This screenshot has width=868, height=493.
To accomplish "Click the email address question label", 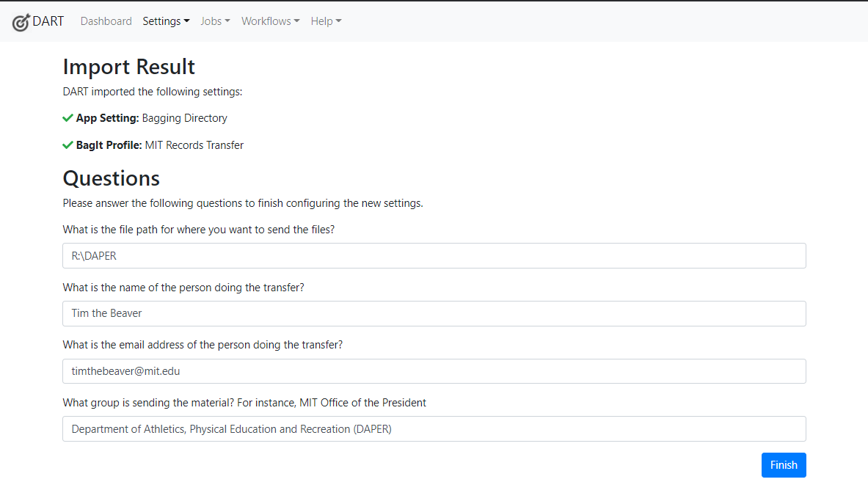I will tap(203, 345).
